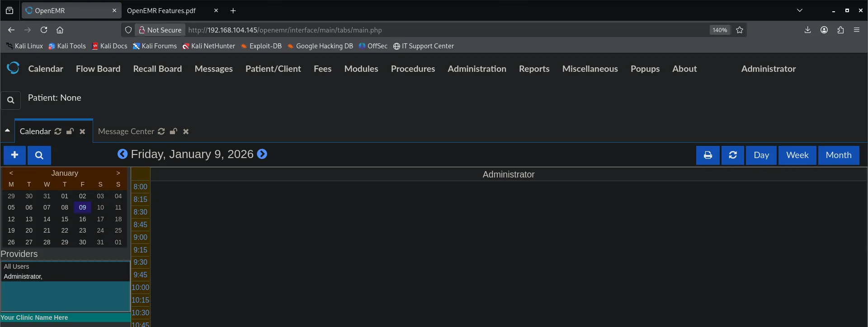The width and height of the screenshot is (868, 327).
Task: Click the browser address bar URL
Action: click(285, 30)
